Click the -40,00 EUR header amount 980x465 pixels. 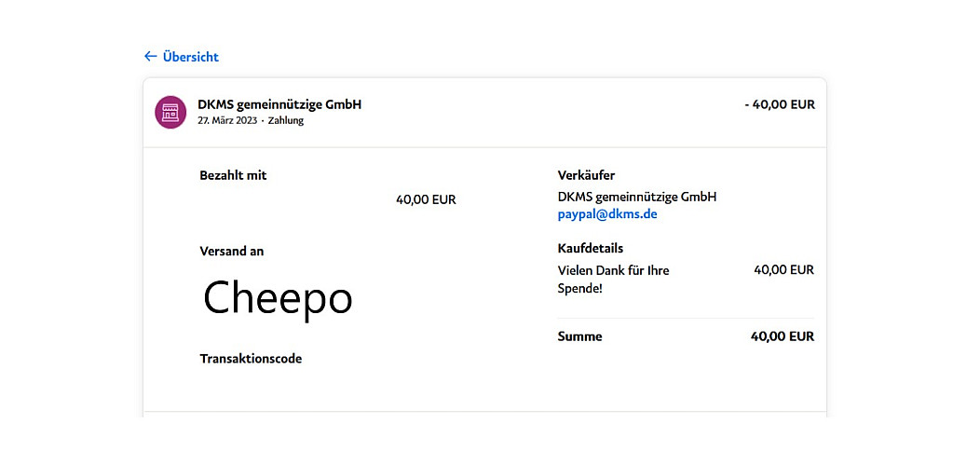click(x=780, y=104)
